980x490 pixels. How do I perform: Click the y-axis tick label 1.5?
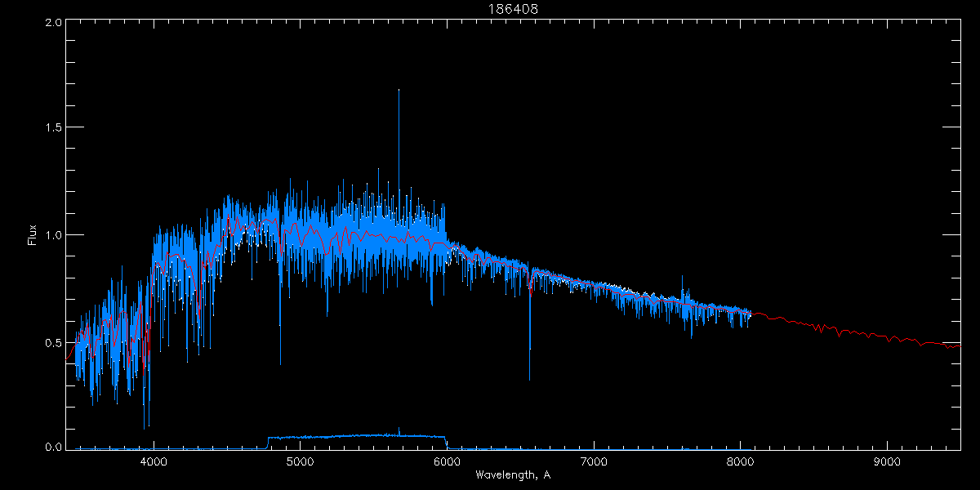(x=53, y=127)
